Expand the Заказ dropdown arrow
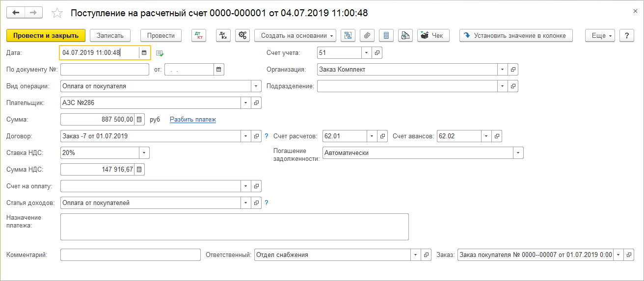 pos(618,255)
